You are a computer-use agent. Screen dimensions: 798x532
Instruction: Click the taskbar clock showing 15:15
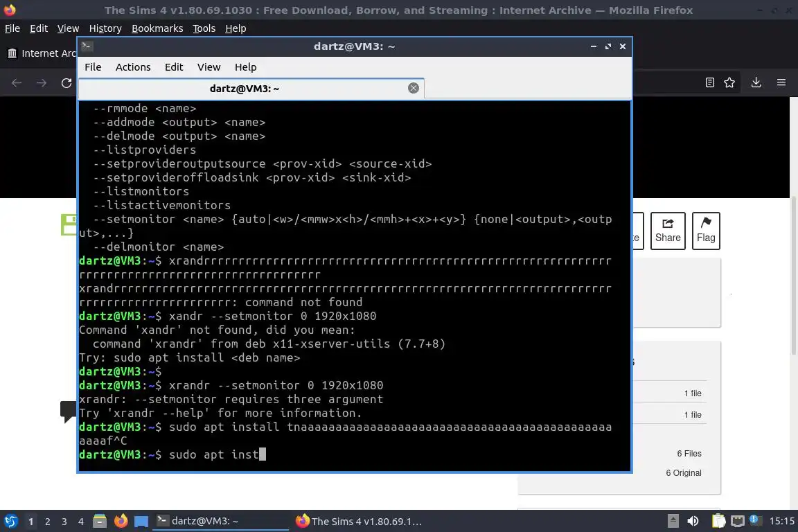point(781,521)
